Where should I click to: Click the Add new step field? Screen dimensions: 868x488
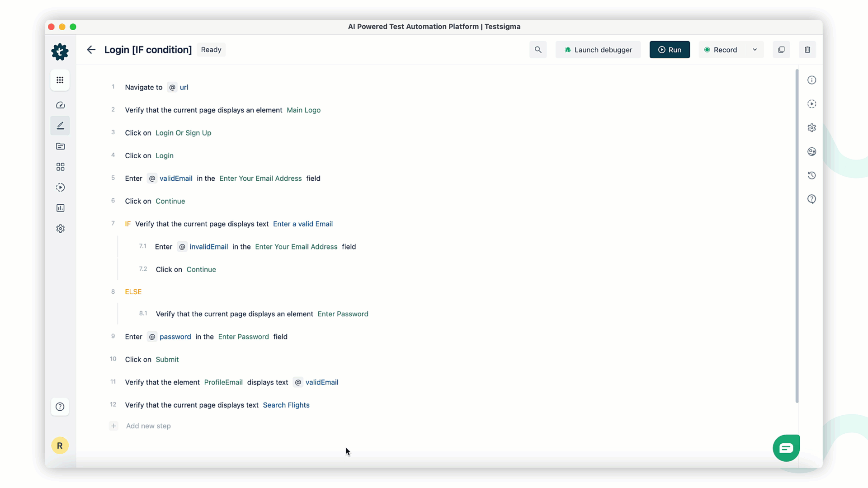click(148, 426)
